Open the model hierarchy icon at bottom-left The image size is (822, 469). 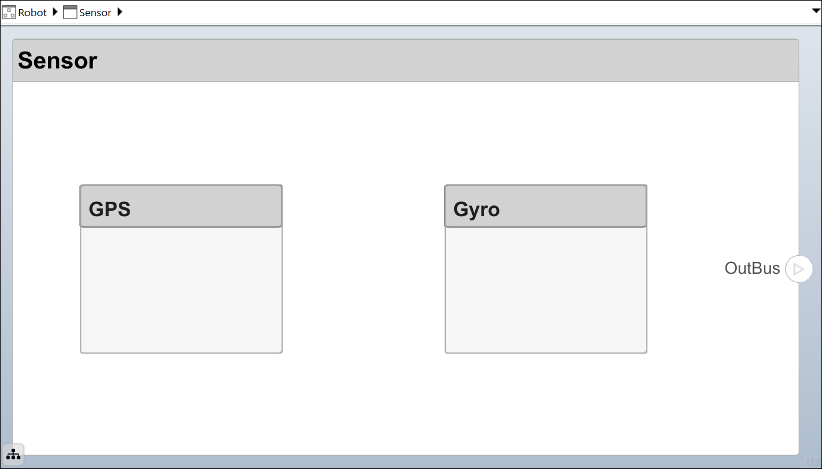coord(13,456)
